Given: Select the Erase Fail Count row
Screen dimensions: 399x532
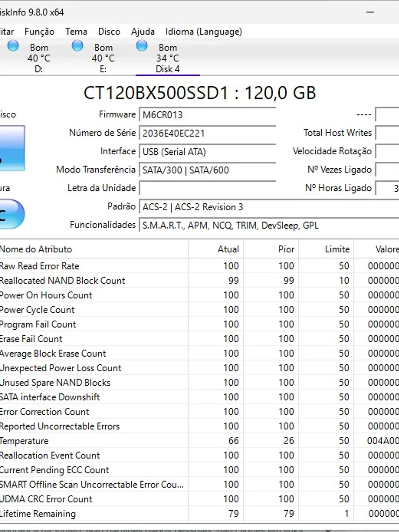Looking at the screenshot, I should point(199,339).
